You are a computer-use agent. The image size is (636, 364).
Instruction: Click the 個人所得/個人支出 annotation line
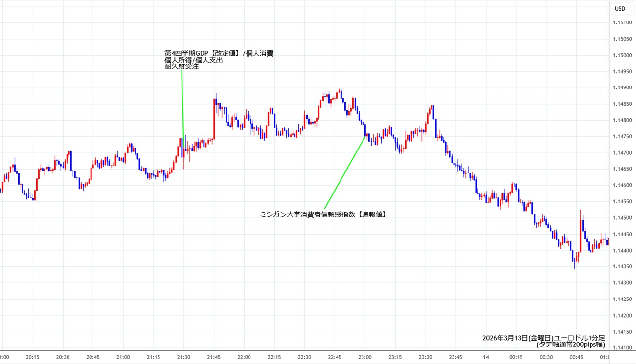point(193,60)
